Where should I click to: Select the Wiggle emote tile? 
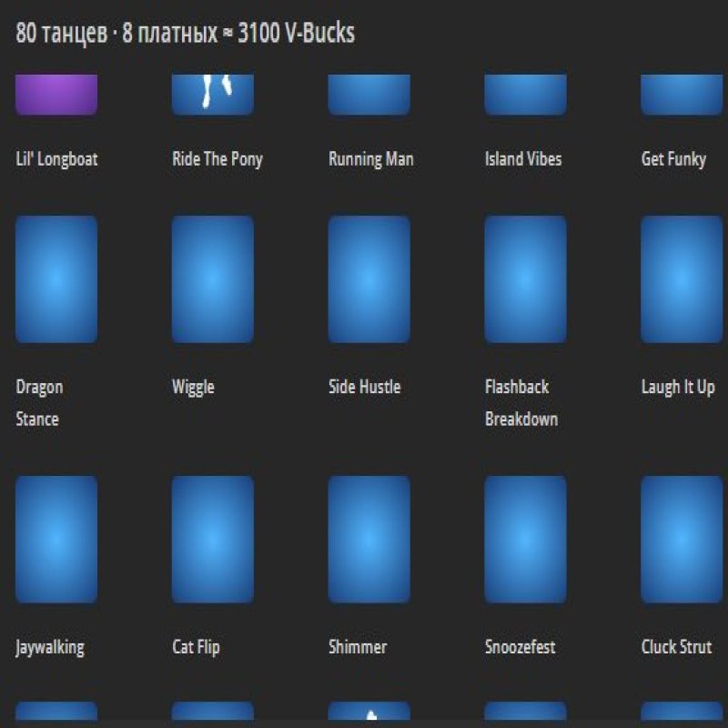[x=213, y=279]
